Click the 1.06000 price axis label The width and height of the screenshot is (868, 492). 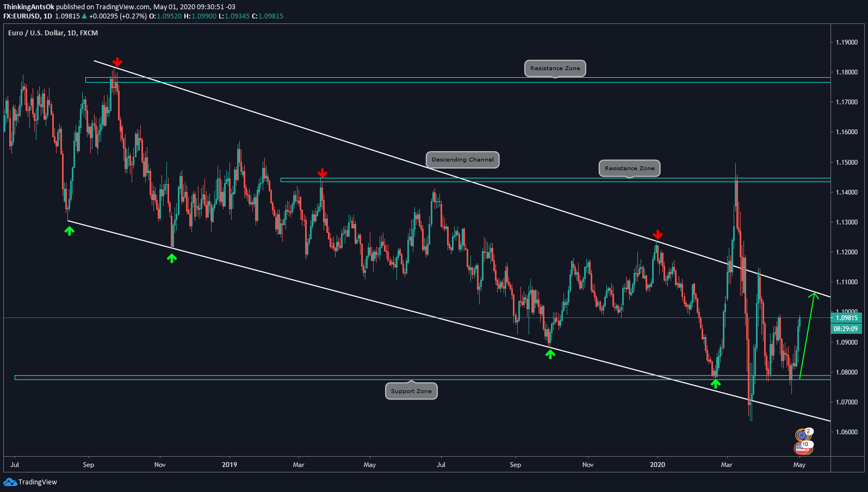847,432
